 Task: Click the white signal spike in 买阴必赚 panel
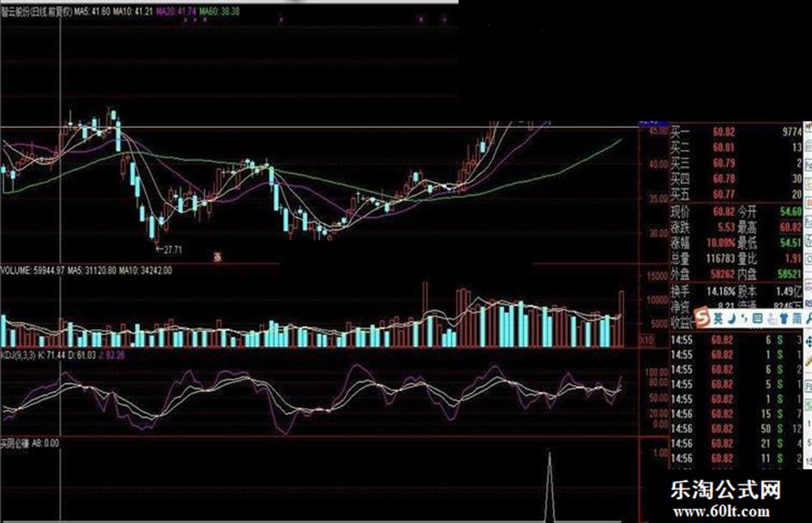(x=550, y=487)
